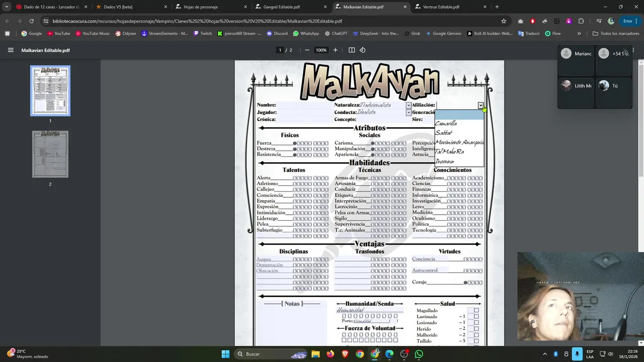
Task: Open Windows Start menu
Action: 225,354
